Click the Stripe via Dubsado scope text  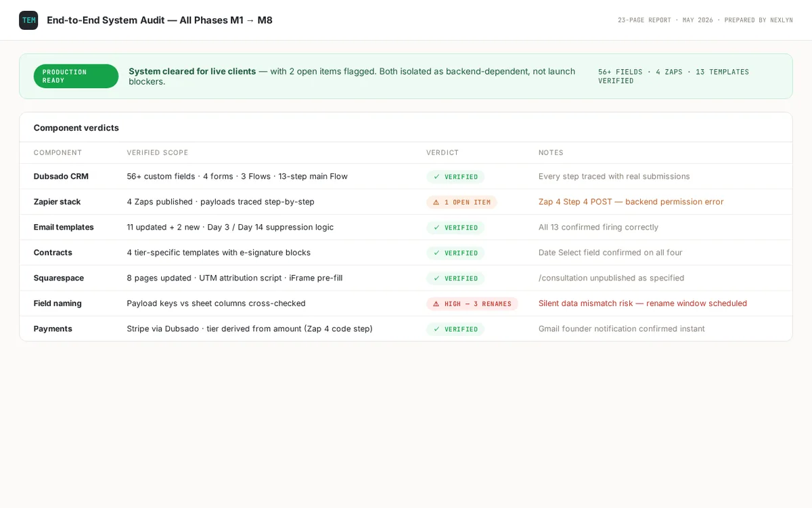tap(250, 329)
